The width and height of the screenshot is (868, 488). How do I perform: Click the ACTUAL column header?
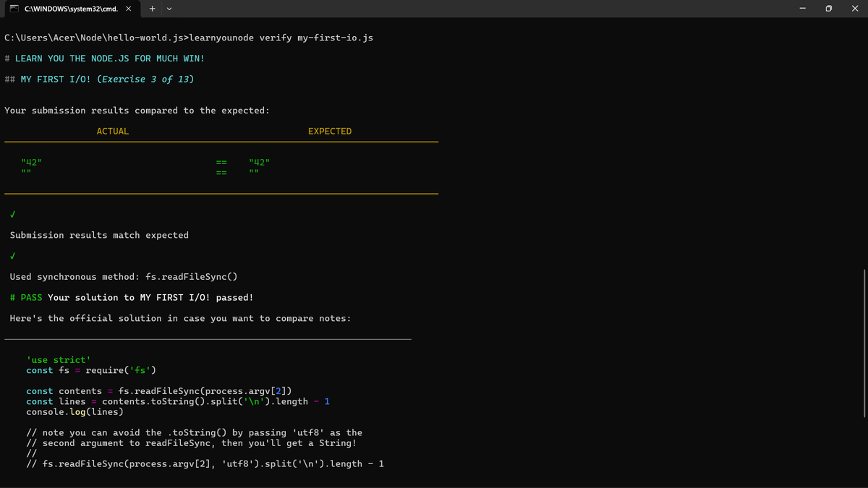coord(113,131)
